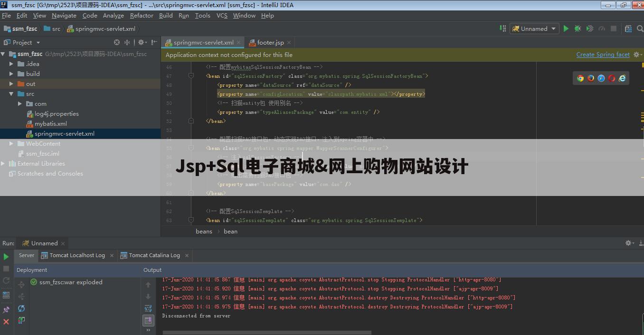Expand the build folder
Image resolution: width=644 pixels, height=335 pixels.
tap(11, 74)
